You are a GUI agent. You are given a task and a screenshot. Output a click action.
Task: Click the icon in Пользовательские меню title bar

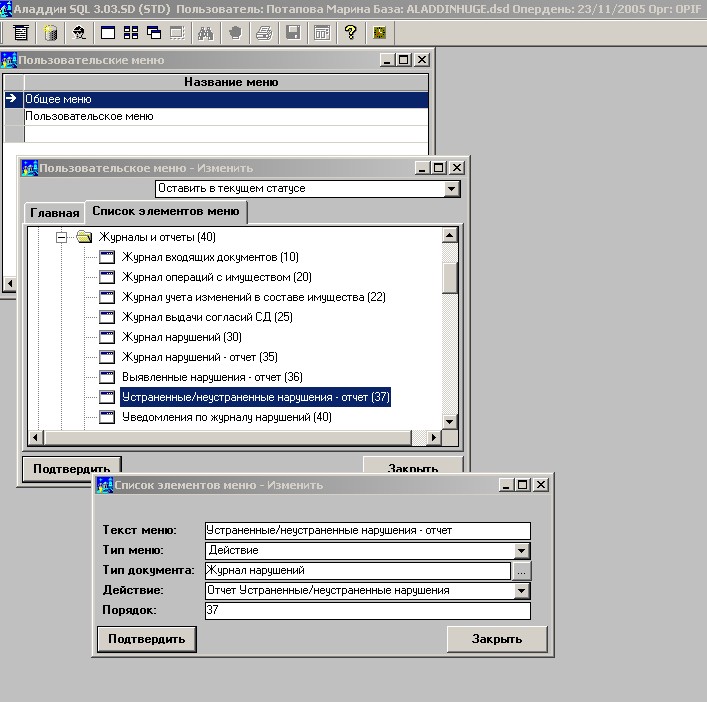point(9,60)
